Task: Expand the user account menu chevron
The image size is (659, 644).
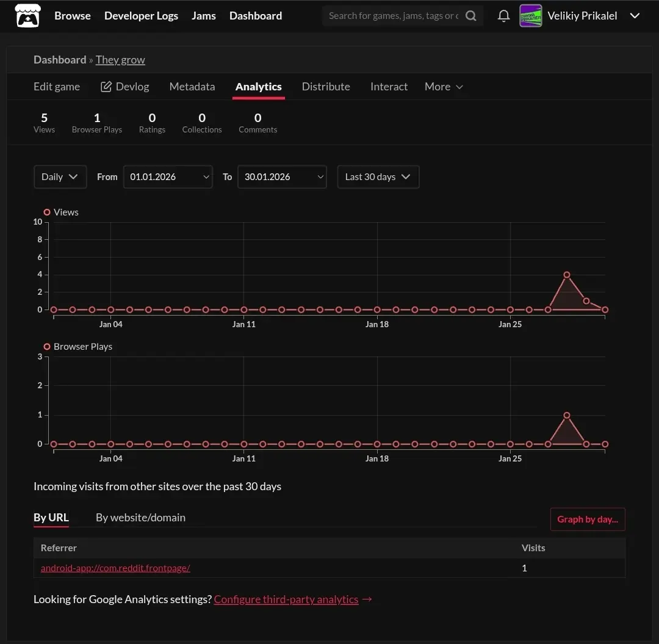Action: pyautogui.click(x=635, y=16)
